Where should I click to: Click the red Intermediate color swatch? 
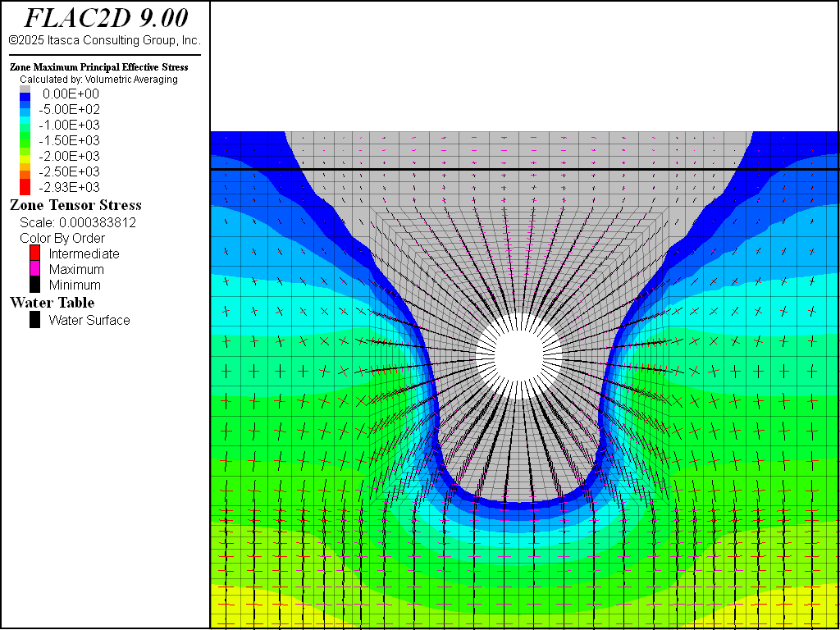pos(34,253)
